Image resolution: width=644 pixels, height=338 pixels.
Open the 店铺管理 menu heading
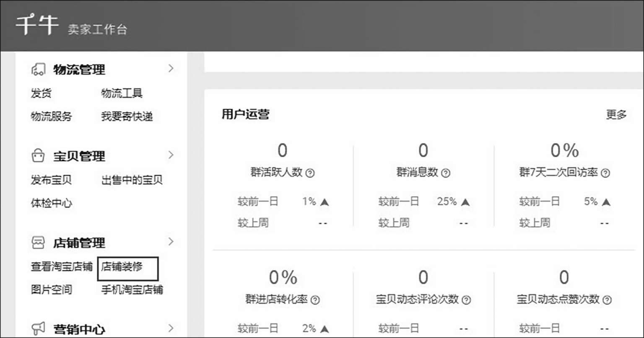[x=79, y=243]
